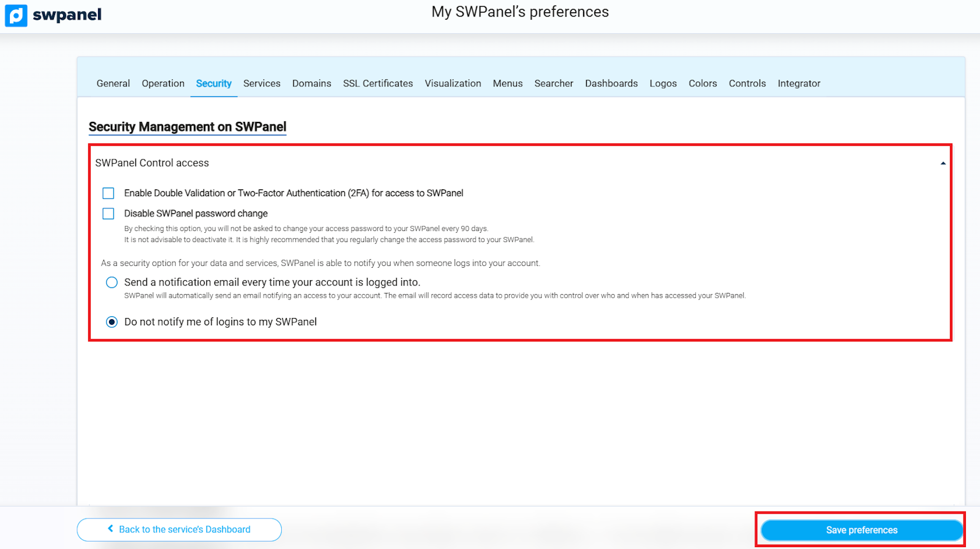The width and height of the screenshot is (980, 549).
Task: Switch to the Operation tab
Action: pos(163,83)
